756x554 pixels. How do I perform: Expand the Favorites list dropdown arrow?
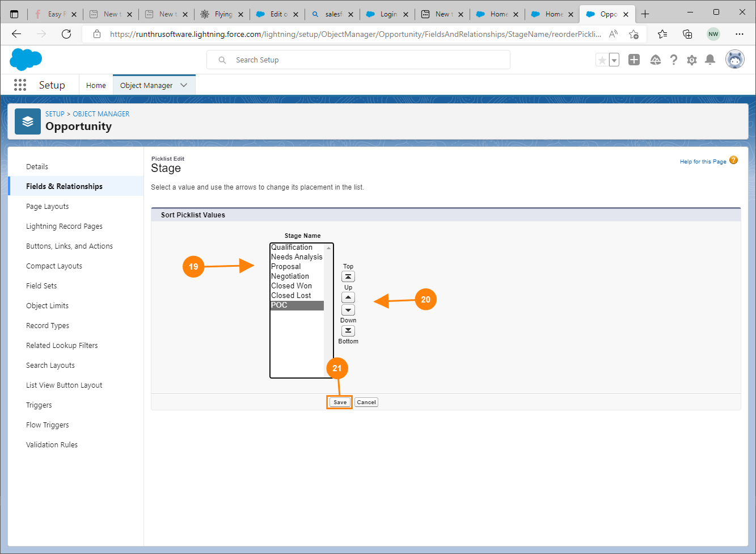(614, 60)
